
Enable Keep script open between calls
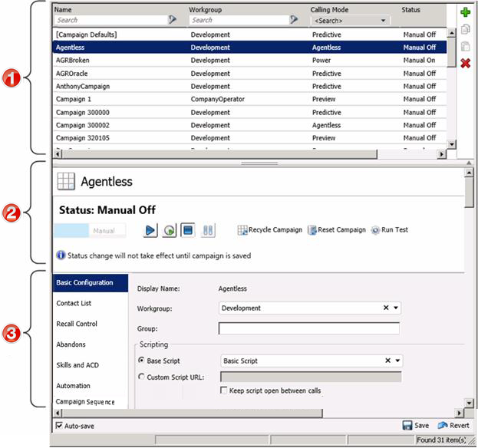(x=224, y=390)
